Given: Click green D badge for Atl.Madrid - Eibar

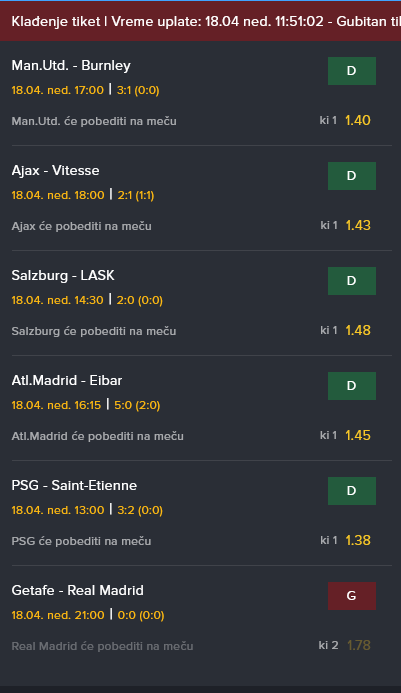Looking at the screenshot, I should 351,386.
